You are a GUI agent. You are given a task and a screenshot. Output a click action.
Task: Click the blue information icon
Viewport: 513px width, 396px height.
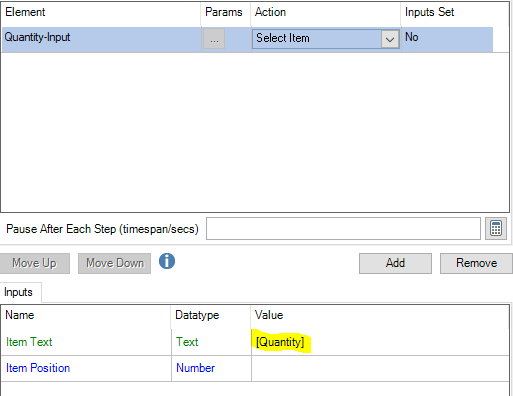(167, 261)
